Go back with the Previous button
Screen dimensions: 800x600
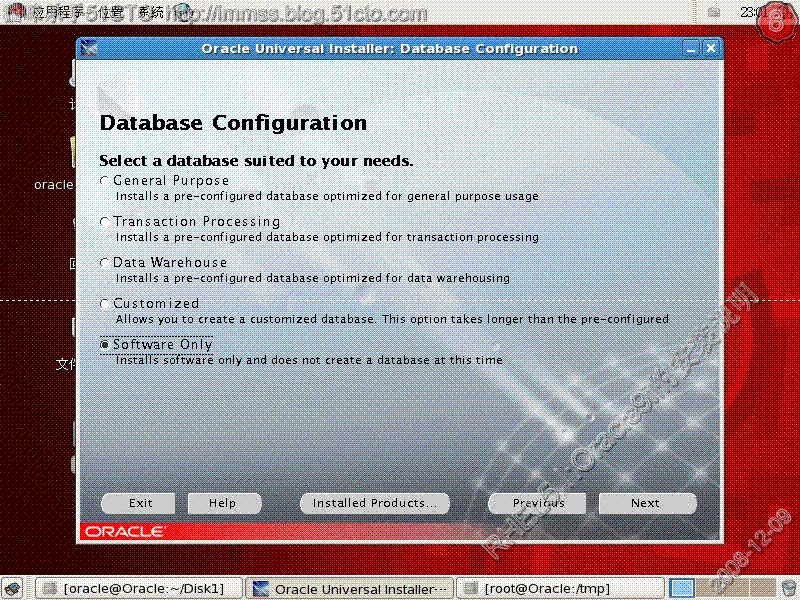[x=537, y=503]
